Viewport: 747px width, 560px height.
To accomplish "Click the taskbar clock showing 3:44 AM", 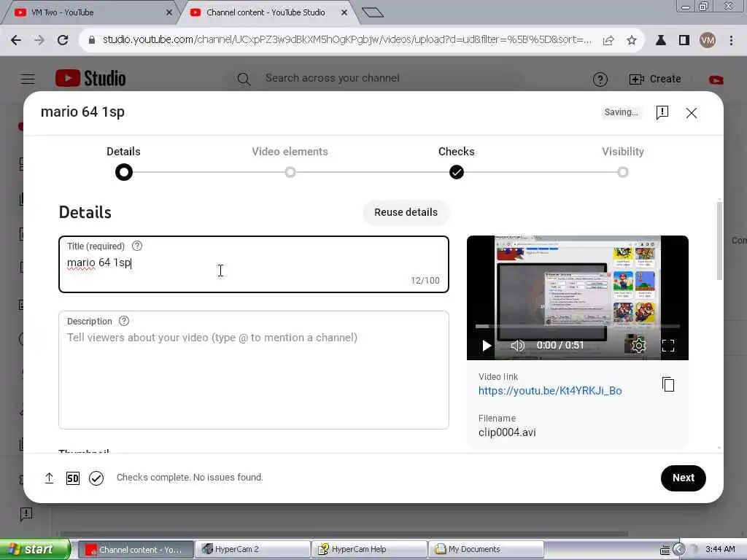I will click(720, 549).
